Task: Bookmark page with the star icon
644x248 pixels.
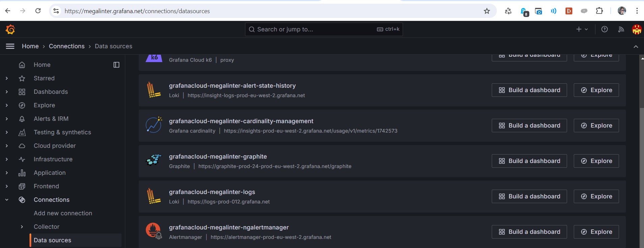Action: click(487, 11)
